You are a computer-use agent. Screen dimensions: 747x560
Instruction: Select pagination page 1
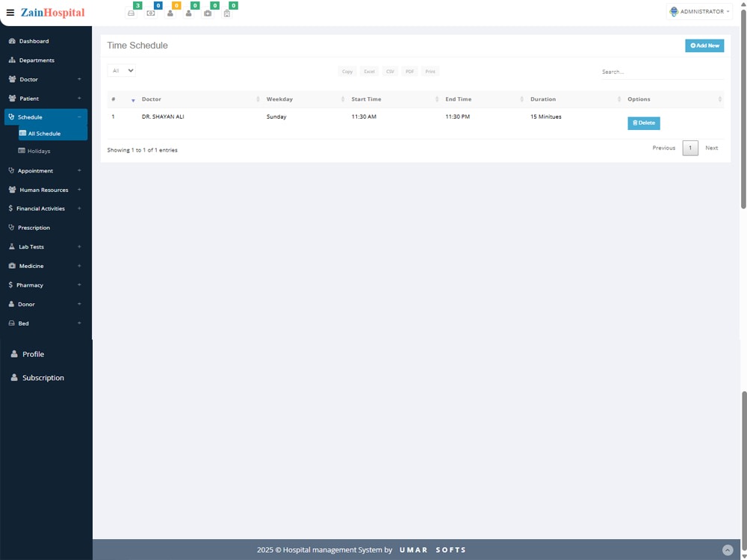[690, 148]
